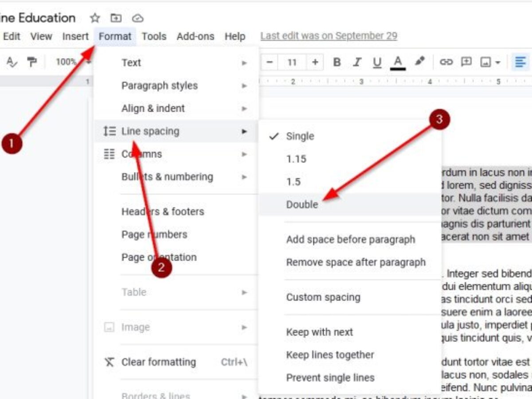Increase font size with plus button

315,62
